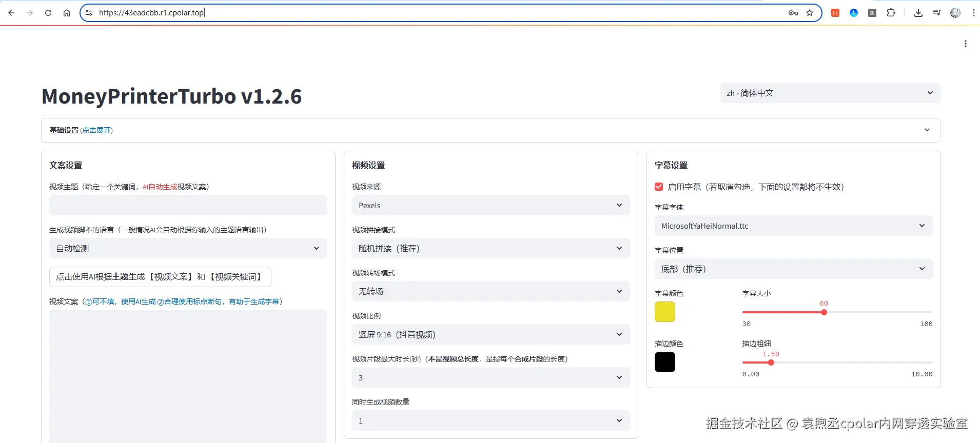Open the yellow 字幕颜色 color swatch
The width and height of the screenshot is (980, 443).
(665, 312)
